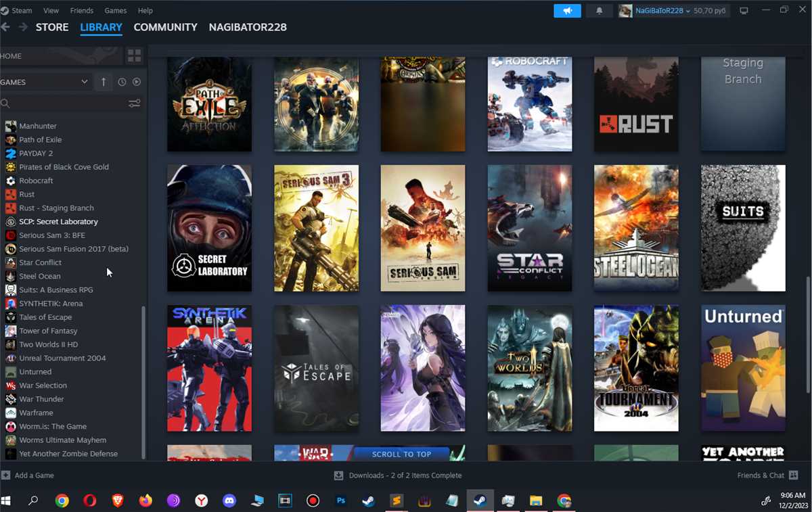This screenshot has width=812, height=512.
Task: Open the Discord app from the taskbar
Action: pyautogui.click(x=229, y=501)
